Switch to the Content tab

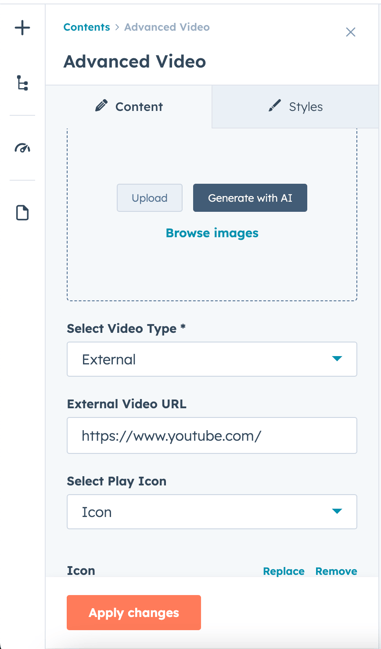point(129,106)
